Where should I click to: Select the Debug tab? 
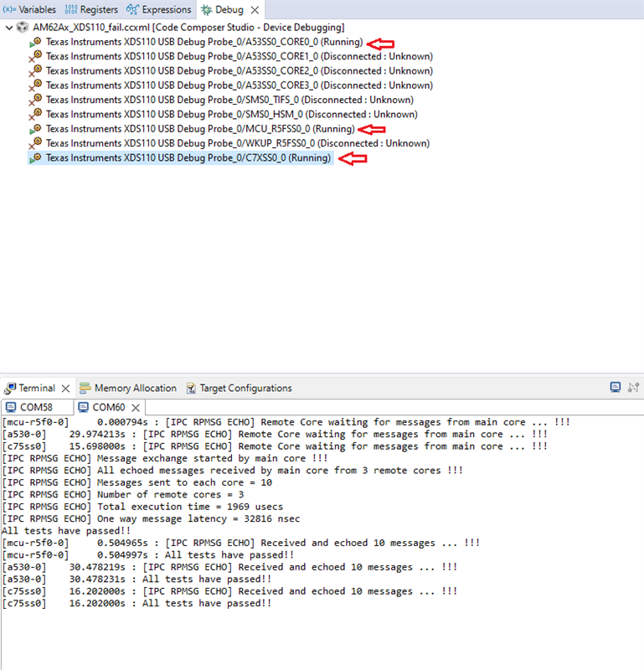222,9
